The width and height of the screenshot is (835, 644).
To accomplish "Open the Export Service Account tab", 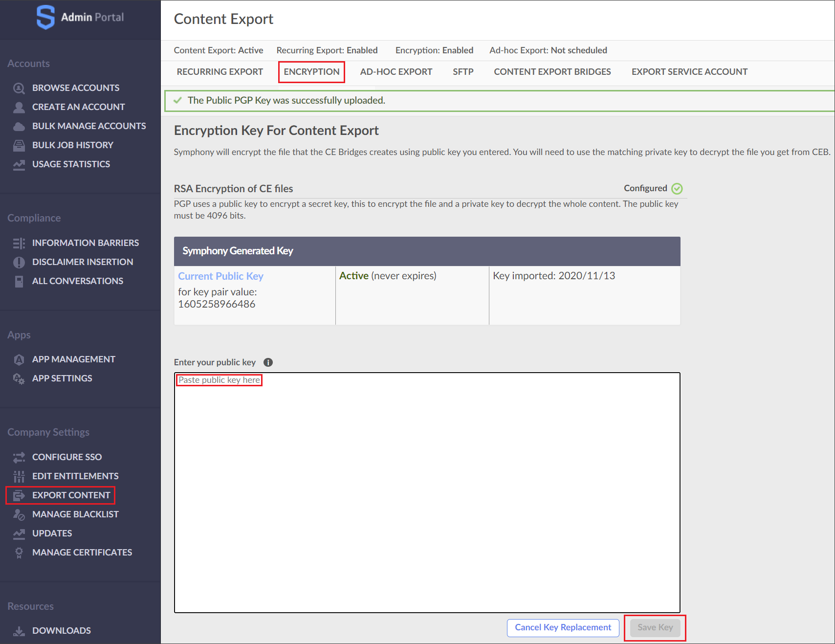I will point(689,72).
